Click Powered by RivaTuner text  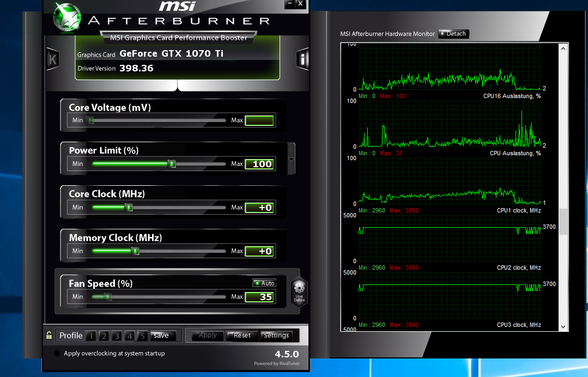[277, 363]
